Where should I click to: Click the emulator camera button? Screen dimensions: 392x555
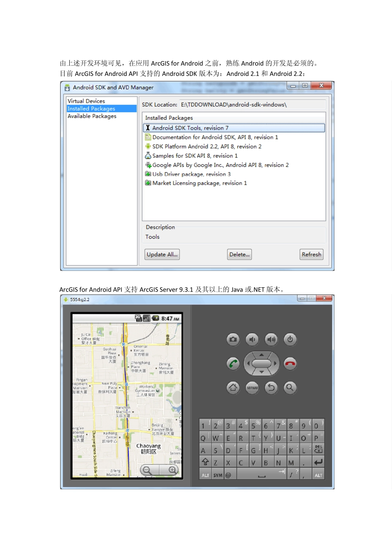click(233, 339)
